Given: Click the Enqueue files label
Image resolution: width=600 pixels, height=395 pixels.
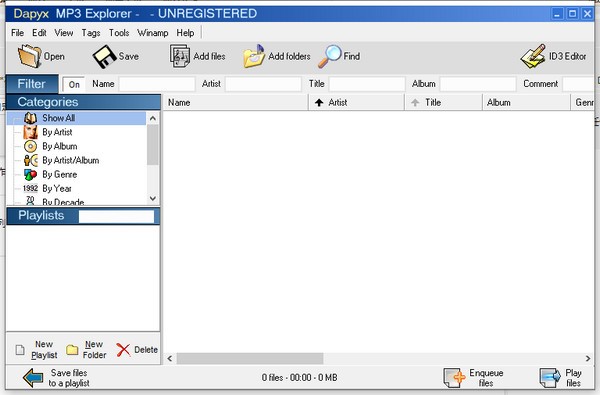Looking at the screenshot, I should click(x=486, y=378).
